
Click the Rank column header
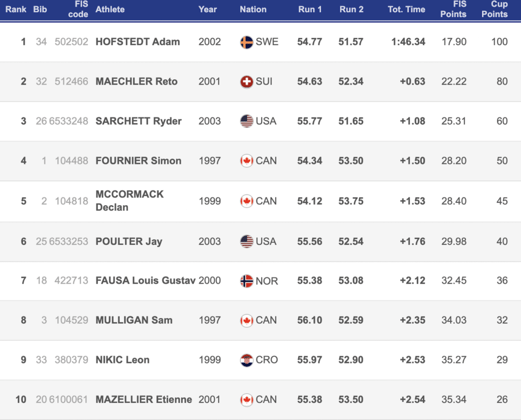point(16,9)
